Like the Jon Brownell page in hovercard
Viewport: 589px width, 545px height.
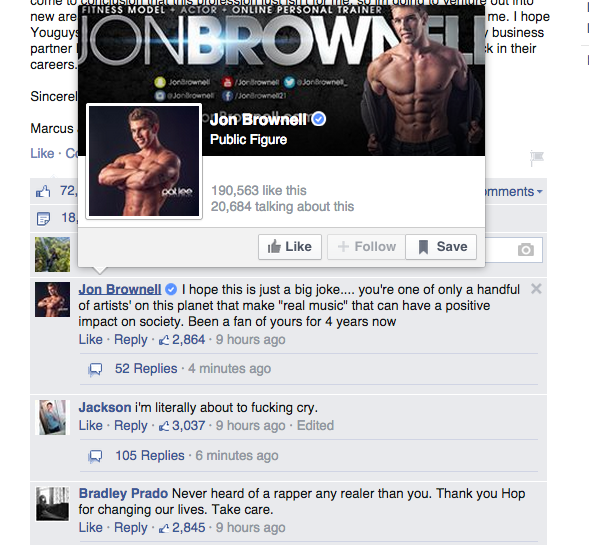pyautogui.click(x=290, y=247)
